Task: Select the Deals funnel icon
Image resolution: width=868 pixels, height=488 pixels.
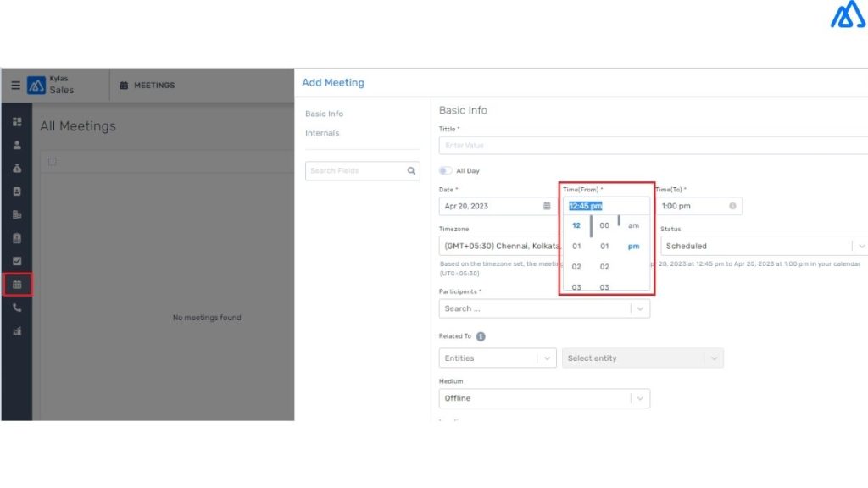Action: click(x=16, y=169)
